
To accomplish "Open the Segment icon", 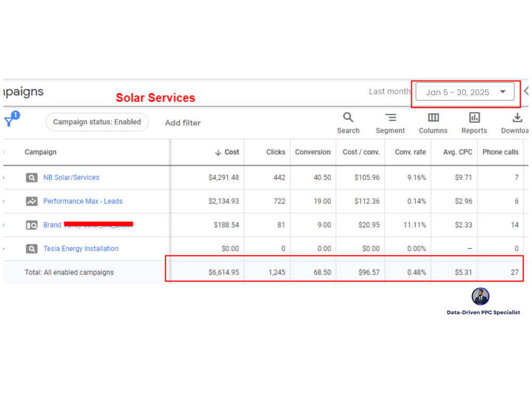I will point(390,118).
